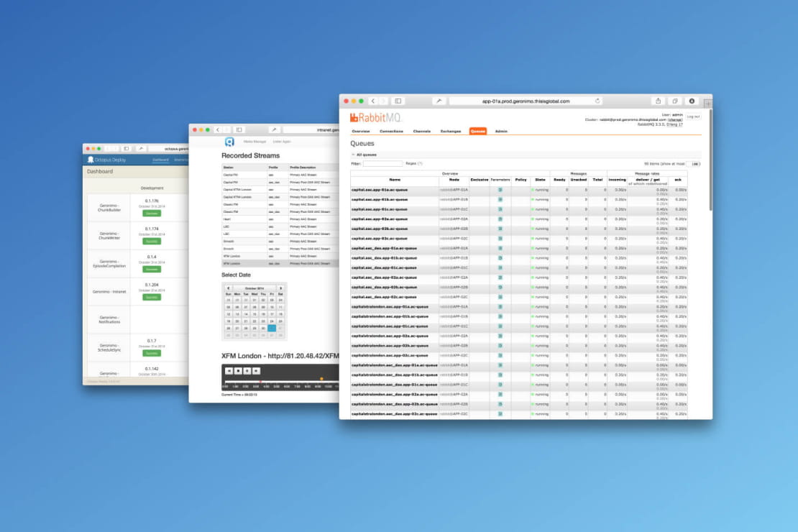
Task: Go back in the intranet browser window
Action: click(218, 130)
